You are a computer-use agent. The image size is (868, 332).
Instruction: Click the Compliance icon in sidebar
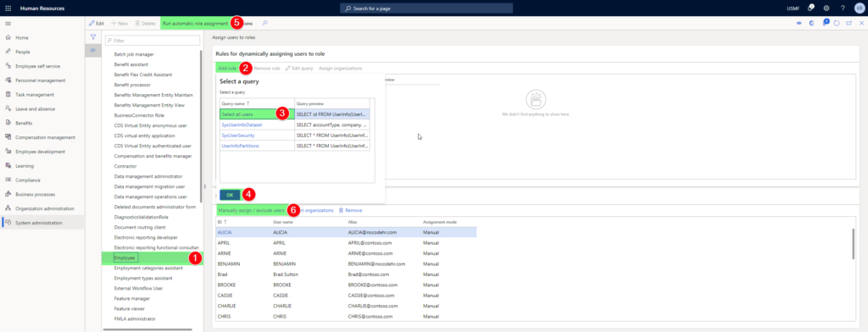point(8,180)
